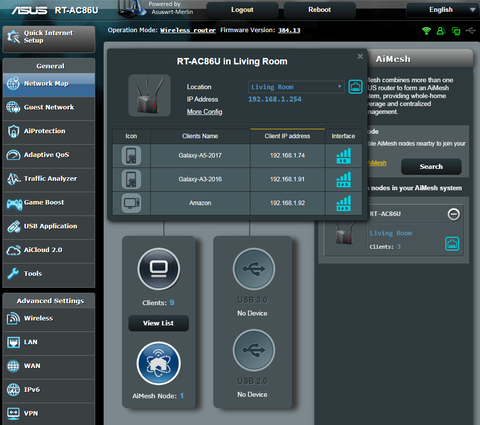Click the ASUS logo

pyautogui.click(x=29, y=10)
